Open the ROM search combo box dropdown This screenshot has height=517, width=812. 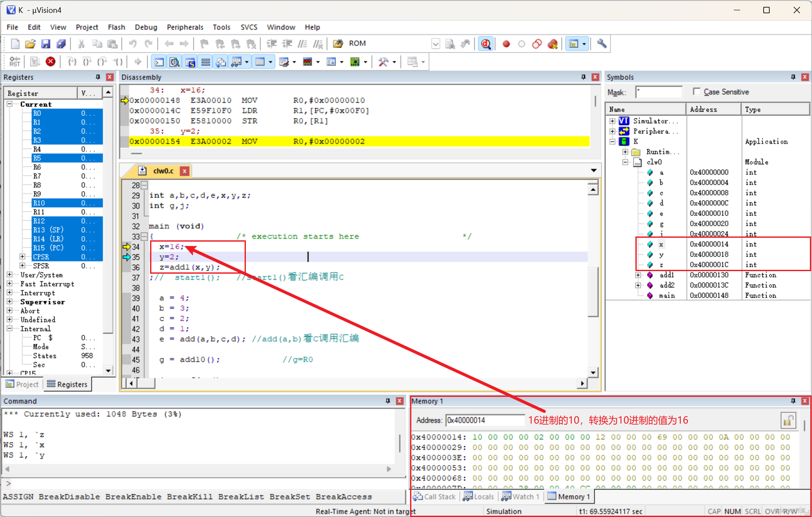(435, 44)
